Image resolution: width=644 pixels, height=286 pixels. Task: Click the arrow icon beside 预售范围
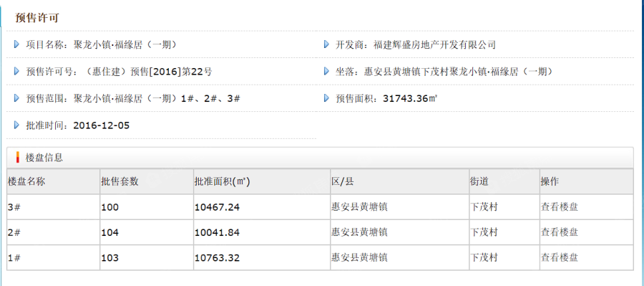click(x=16, y=98)
